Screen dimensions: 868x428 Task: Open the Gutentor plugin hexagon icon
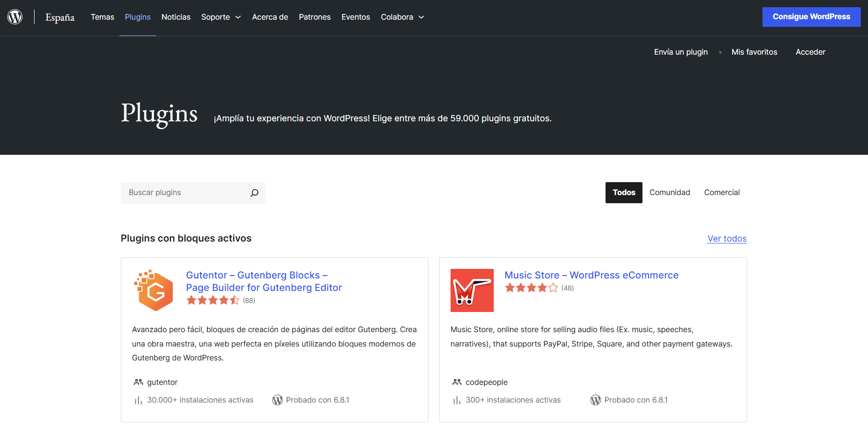point(154,290)
